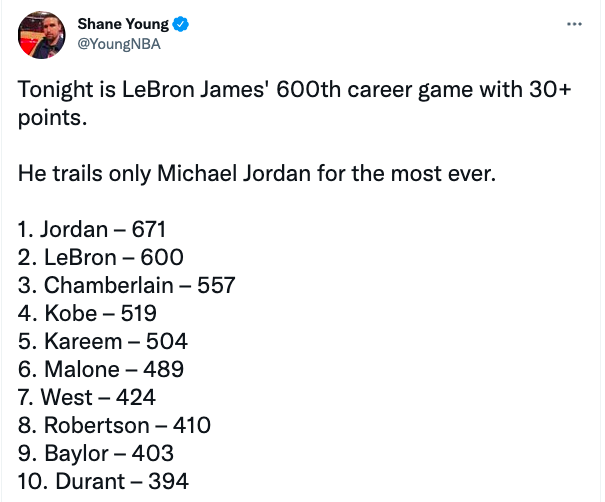
Task: Select the '3. Chamberlain – 557' line
Action: [127, 285]
